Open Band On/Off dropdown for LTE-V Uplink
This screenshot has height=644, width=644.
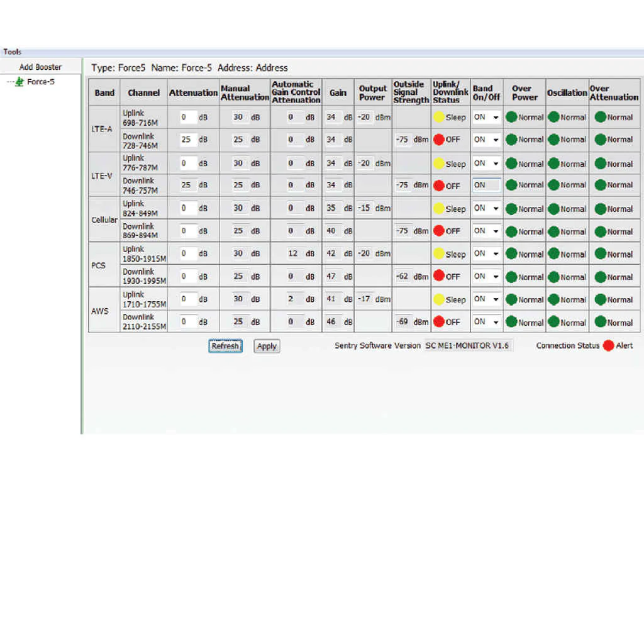click(x=486, y=163)
